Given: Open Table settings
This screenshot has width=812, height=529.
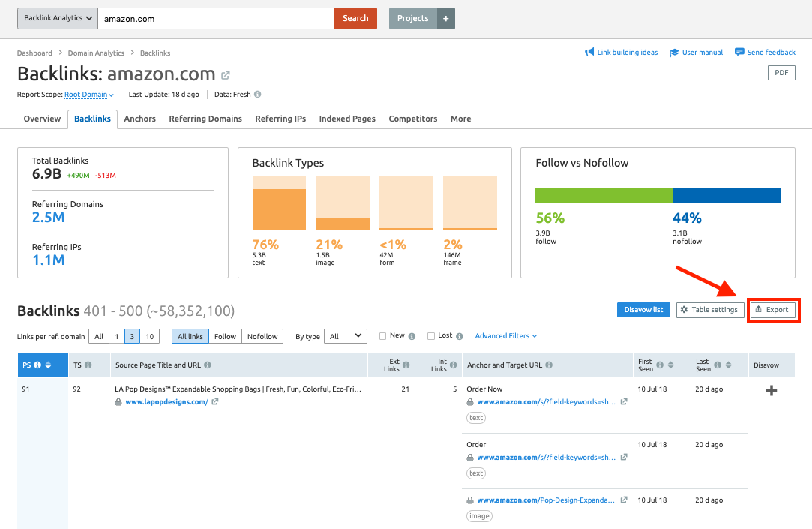Looking at the screenshot, I should pyautogui.click(x=710, y=310).
